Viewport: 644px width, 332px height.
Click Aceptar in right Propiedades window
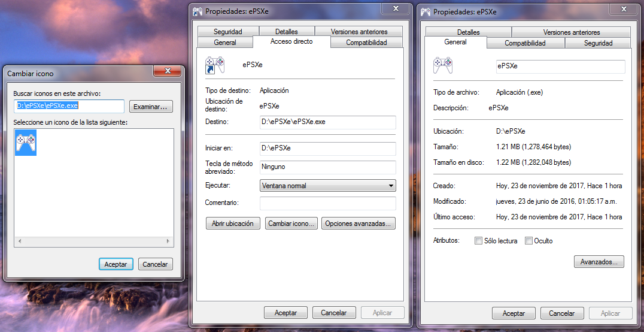514,313
